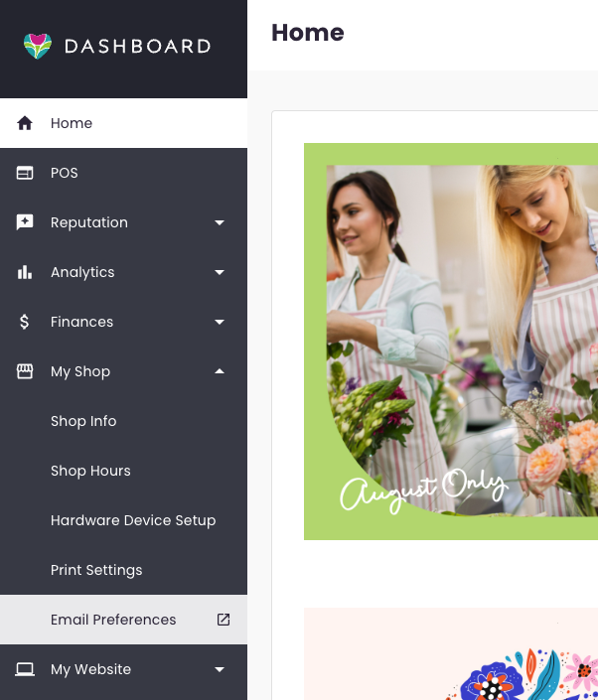Click external-link icon beside Email Preferences

pyautogui.click(x=224, y=620)
